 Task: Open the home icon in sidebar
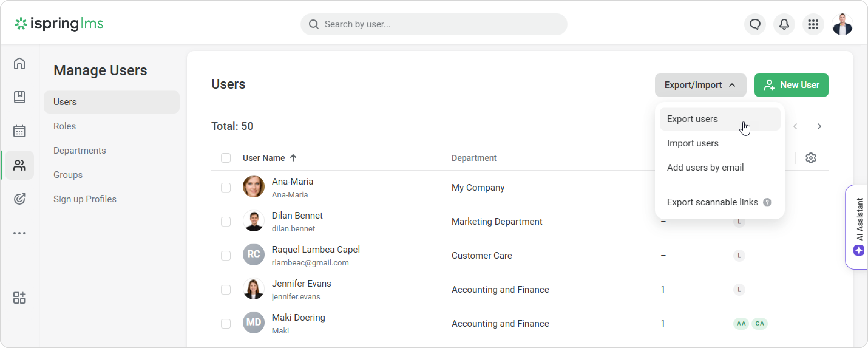tap(19, 63)
